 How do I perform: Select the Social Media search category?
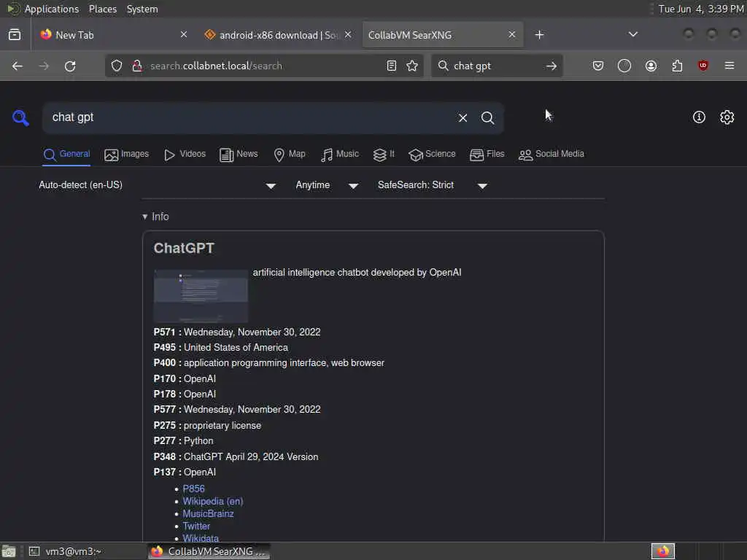pos(551,155)
